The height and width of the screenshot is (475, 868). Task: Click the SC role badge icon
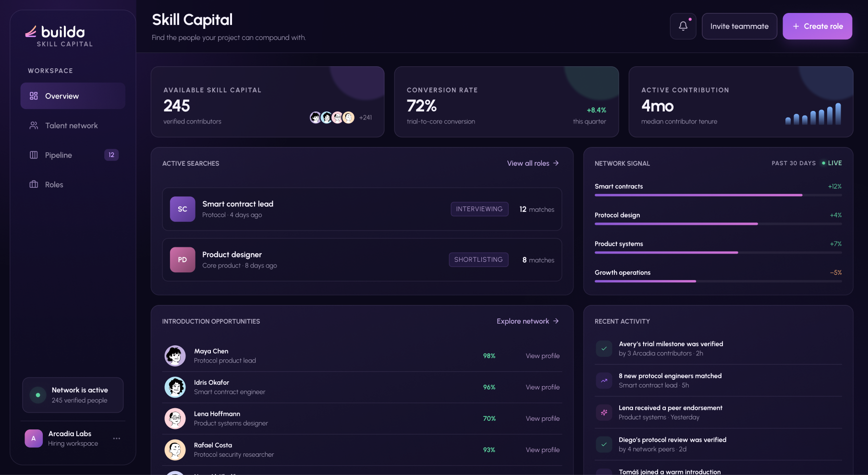183,209
